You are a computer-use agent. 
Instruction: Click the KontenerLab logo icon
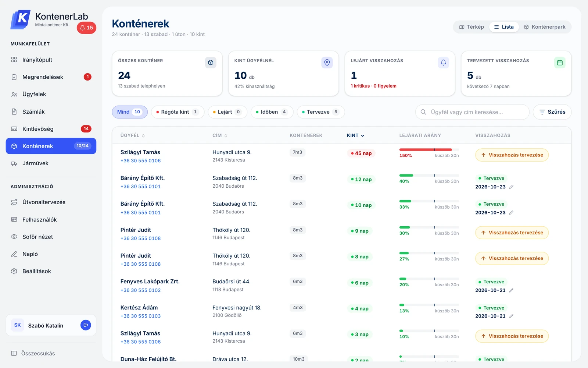point(21,20)
